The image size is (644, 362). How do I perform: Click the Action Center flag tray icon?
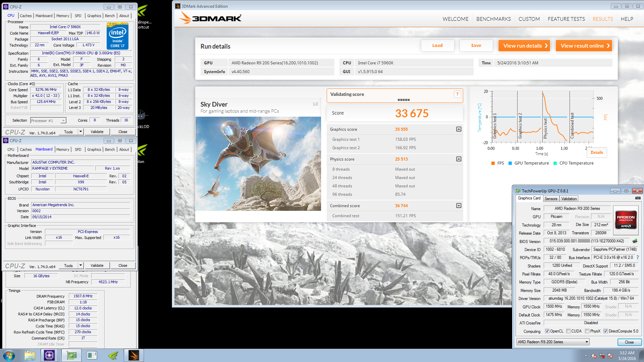pyautogui.click(x=610, y=356)
